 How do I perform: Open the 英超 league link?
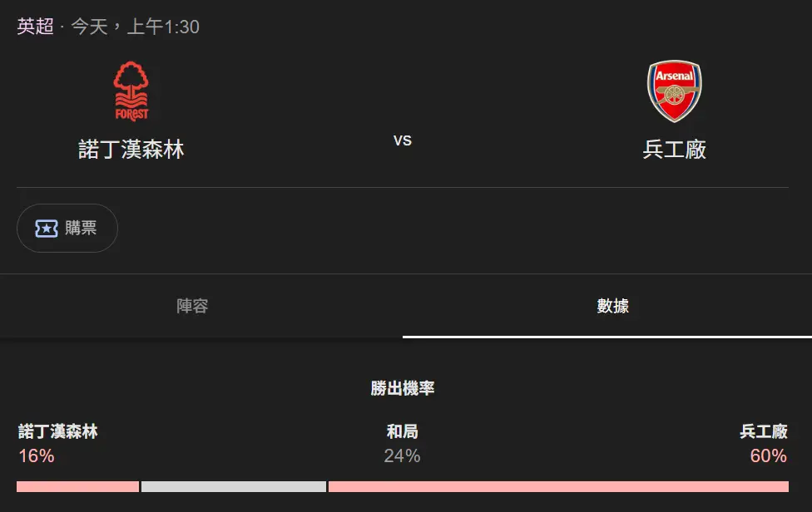pos(36,27)
